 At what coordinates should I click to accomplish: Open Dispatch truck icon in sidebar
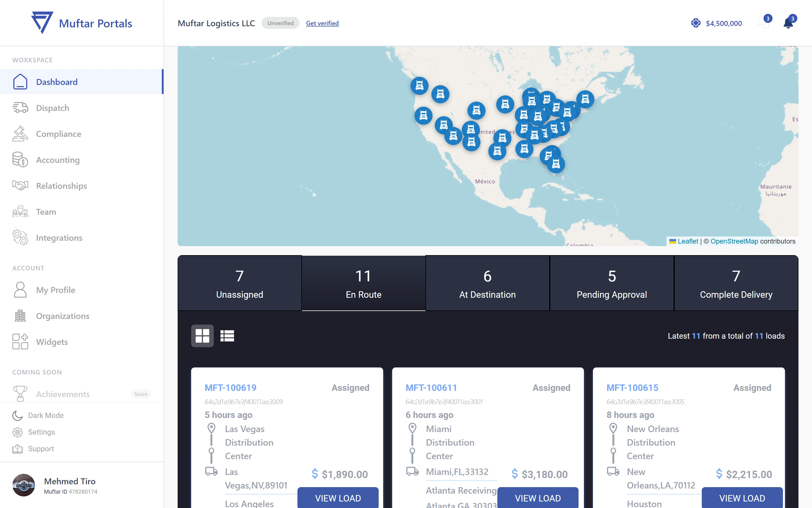(x=20, y=108)
